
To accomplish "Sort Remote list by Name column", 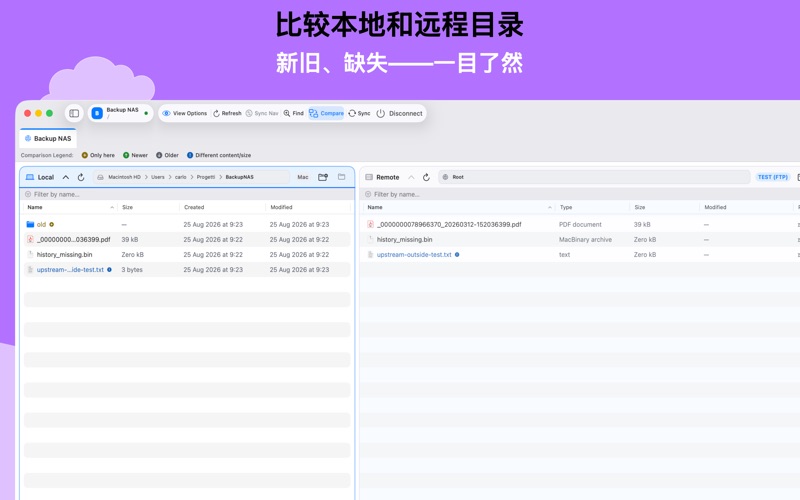I will 459,207.
